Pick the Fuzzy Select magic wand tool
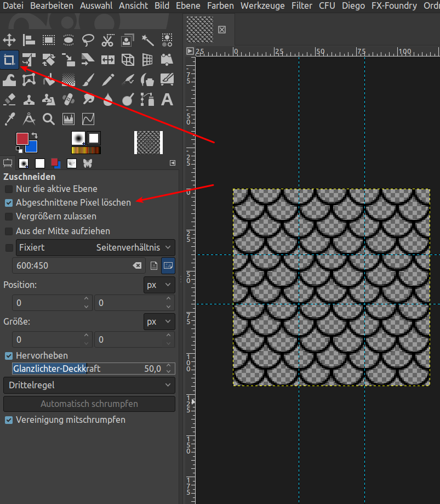The image size is (440, 504). (147, 39)
